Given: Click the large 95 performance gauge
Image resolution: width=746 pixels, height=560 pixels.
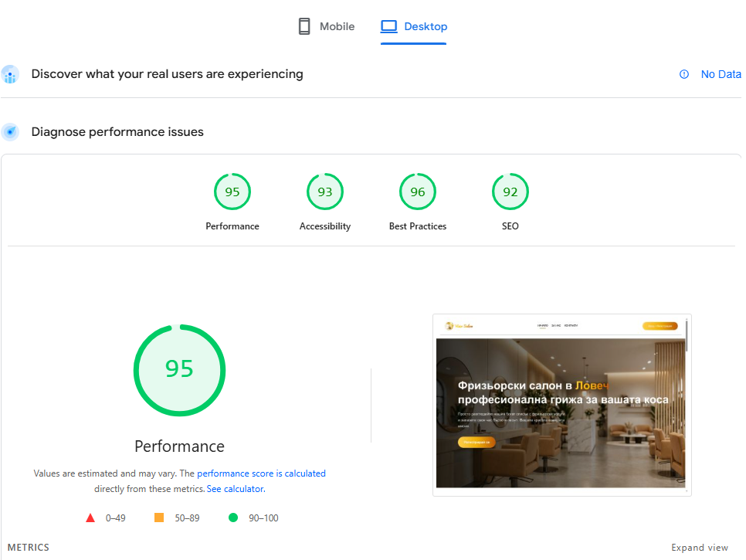Looking at the screenshot, I should (x=179, y=370).
